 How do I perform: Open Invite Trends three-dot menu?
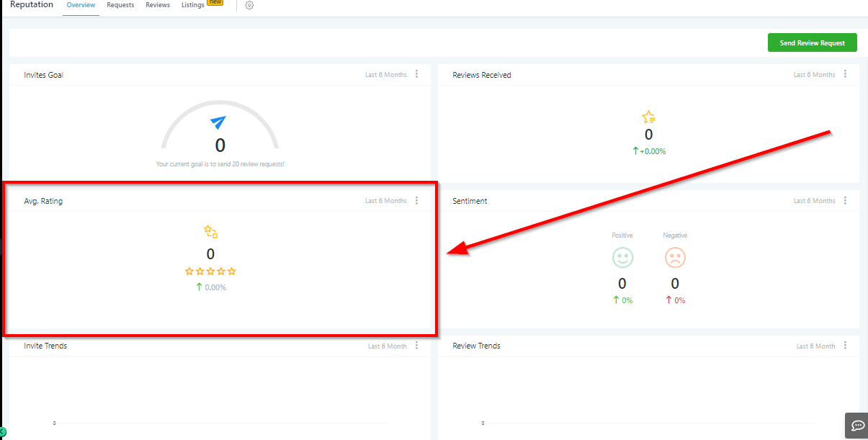[x=416, y=346]
